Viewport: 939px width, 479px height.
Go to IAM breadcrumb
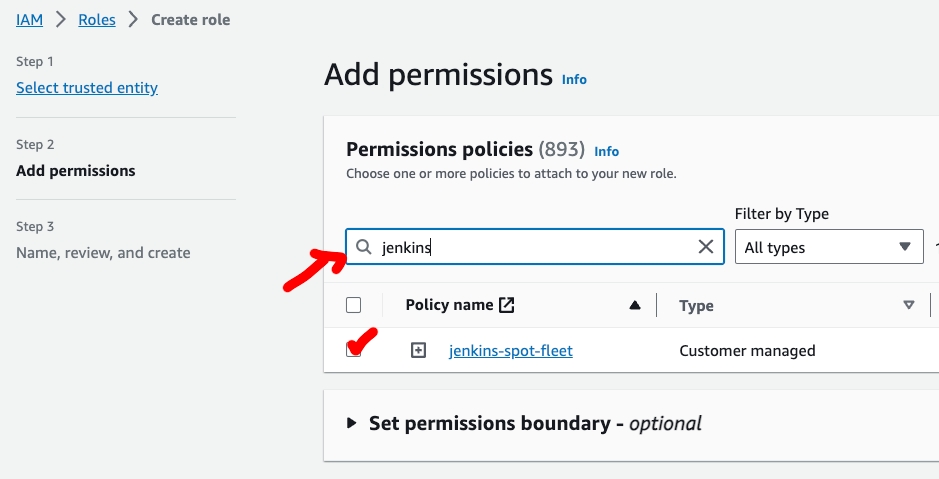point(29,19)
